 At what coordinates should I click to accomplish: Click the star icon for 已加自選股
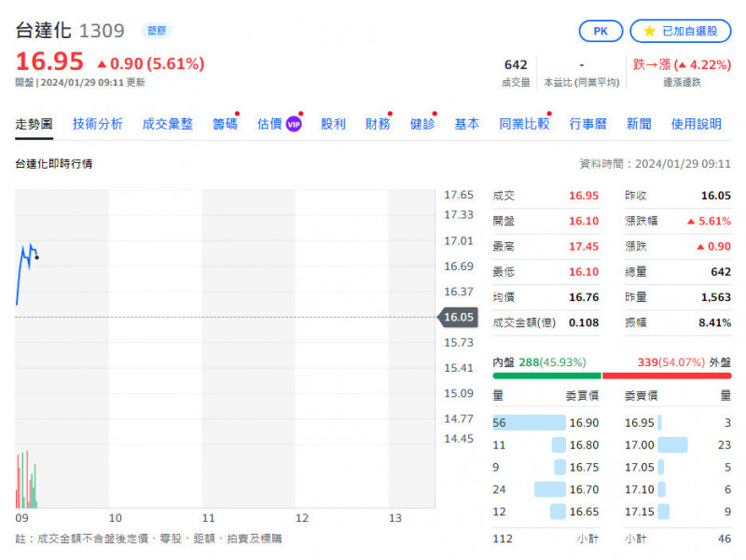click(x=649, y=32)
